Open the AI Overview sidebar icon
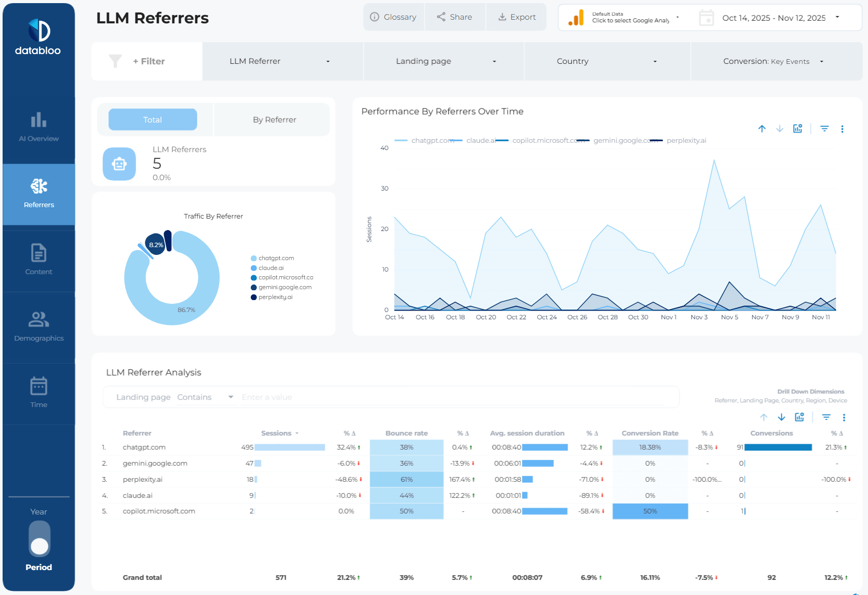The height and width of the screenshot is (595, 868). click(x=38, y=120)
